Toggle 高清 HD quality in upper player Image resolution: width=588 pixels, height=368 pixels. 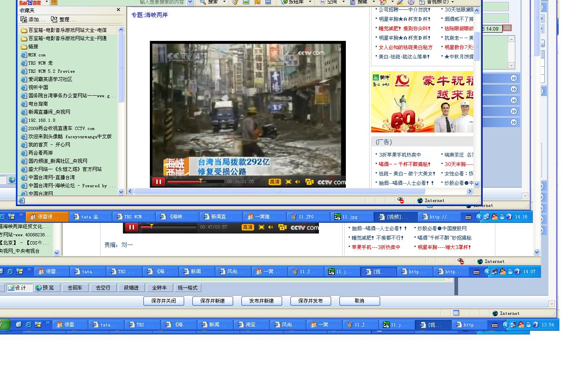point(274,182)
